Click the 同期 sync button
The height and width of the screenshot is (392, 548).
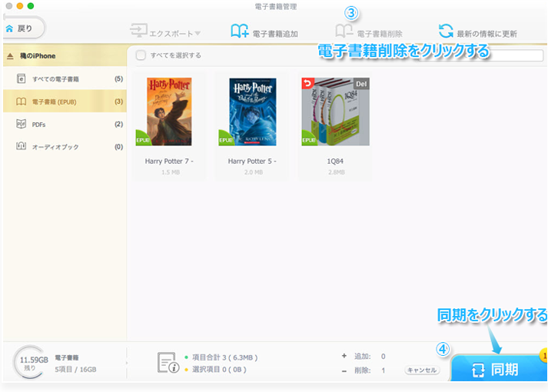(498, 369)
